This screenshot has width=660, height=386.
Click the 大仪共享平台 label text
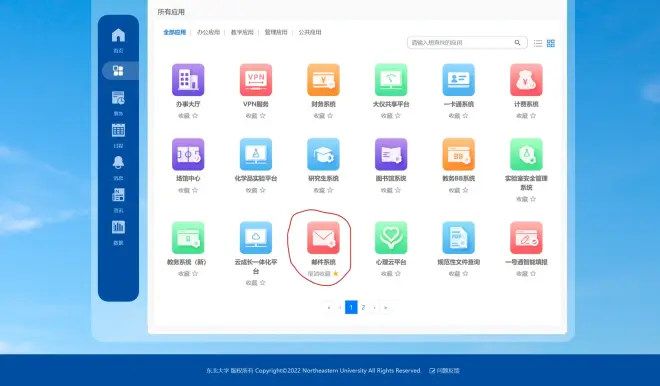pyautogui.click(x=391, y=104)
